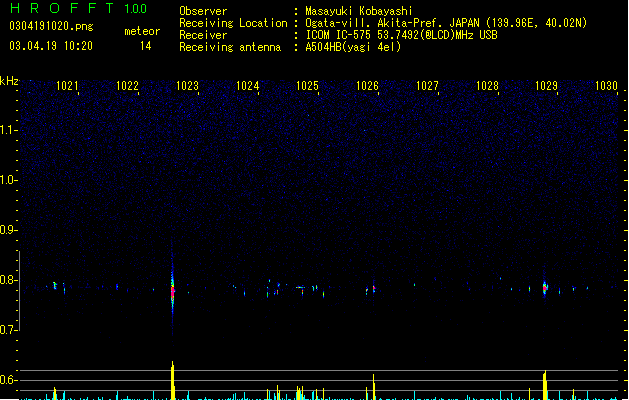
Task: Click the filename 0304191020.png
Action: click(51, 26)
